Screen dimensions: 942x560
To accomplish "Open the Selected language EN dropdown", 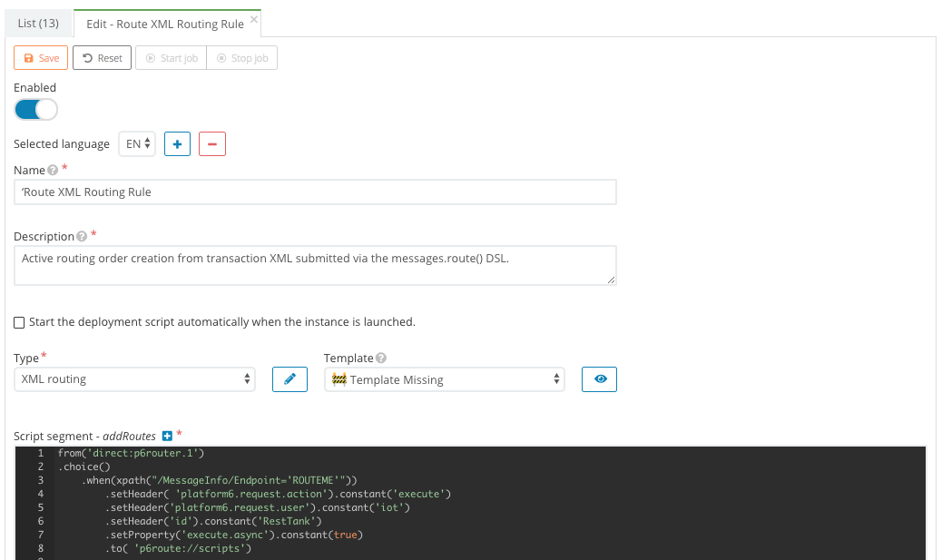I will (x=136, y=143).
